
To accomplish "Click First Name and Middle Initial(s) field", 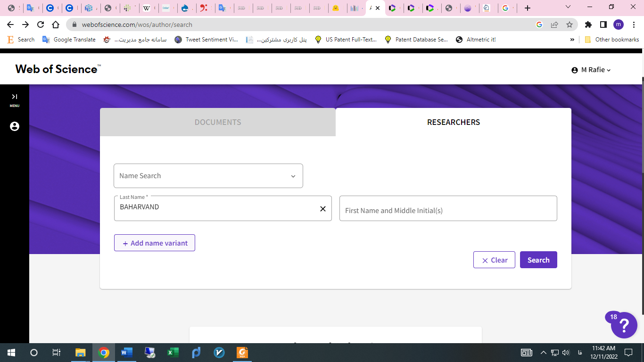I will pos(448,208).
